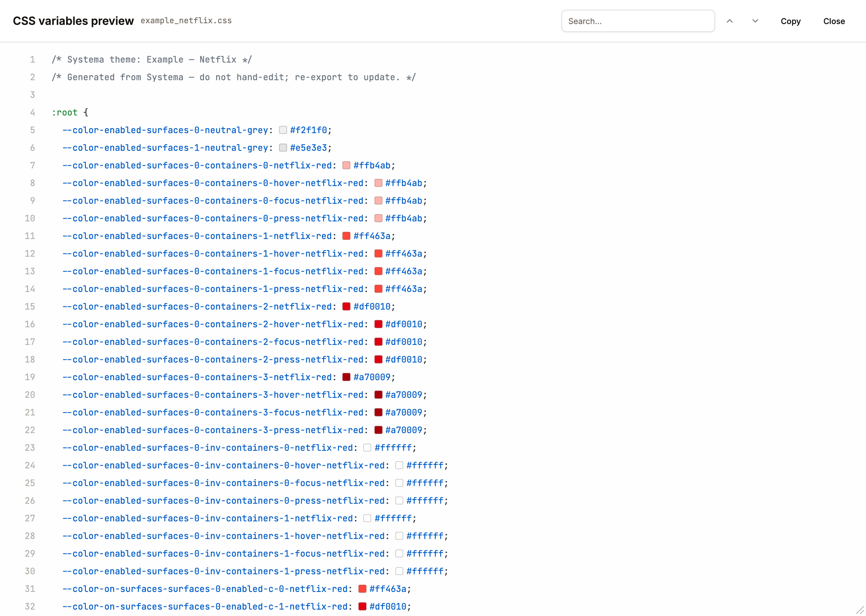The height and width of the screenshot is (616, 866).
Task: Click the swatch for containers-2-press-netflix-red
Action: click(378, 359)
